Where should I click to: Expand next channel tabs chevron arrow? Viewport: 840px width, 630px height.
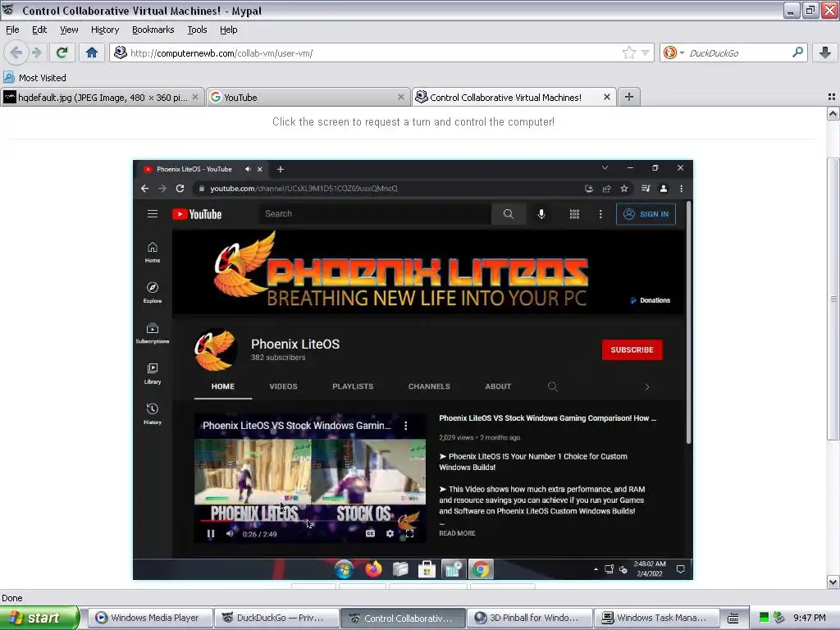(x=646, y=387)
